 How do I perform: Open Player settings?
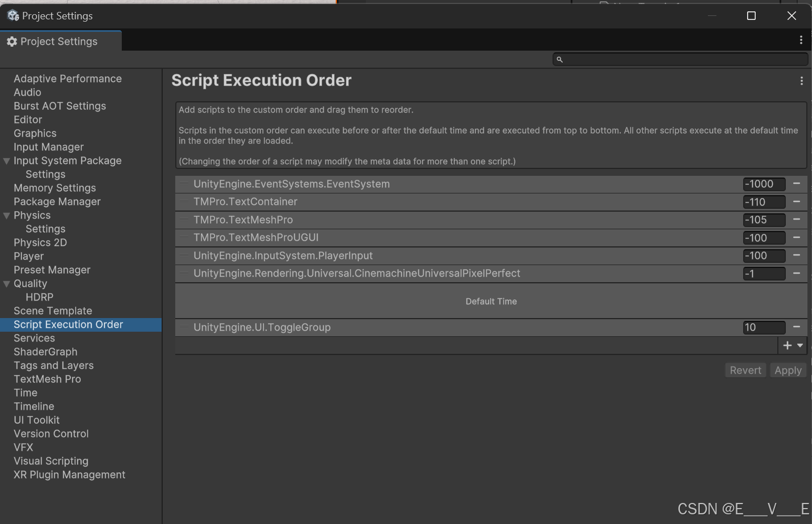click(28, 256)
